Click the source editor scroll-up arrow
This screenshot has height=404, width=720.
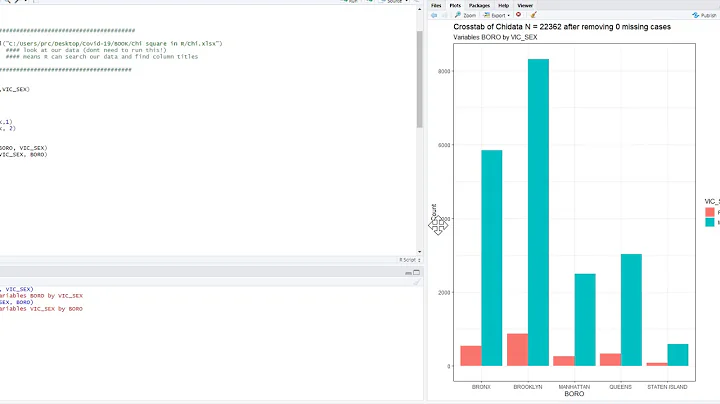click(x=419, y=9)
